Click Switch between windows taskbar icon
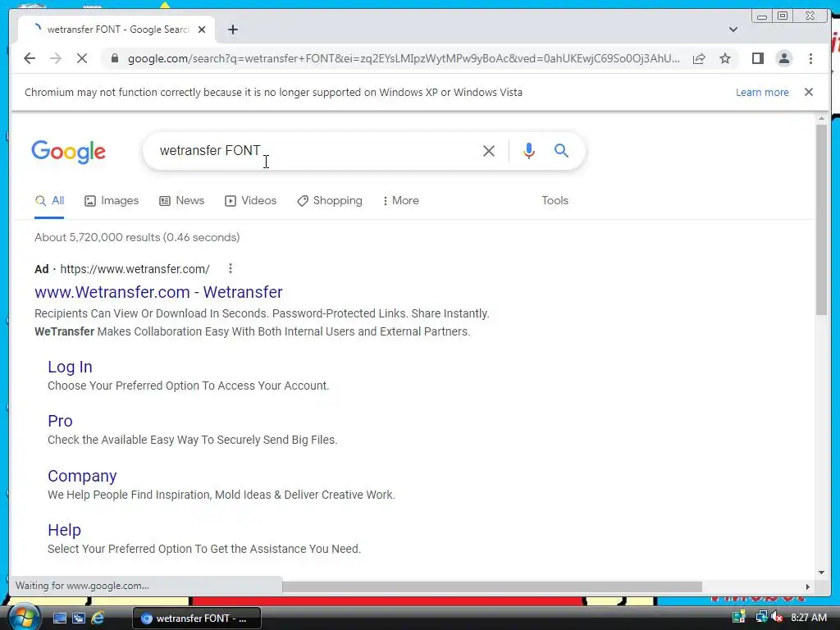Viewport: 840px width, 630px height. point(79,619)
